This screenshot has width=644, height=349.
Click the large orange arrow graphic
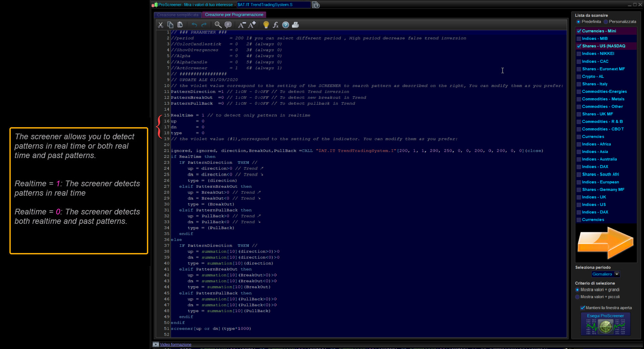(605, 242)
